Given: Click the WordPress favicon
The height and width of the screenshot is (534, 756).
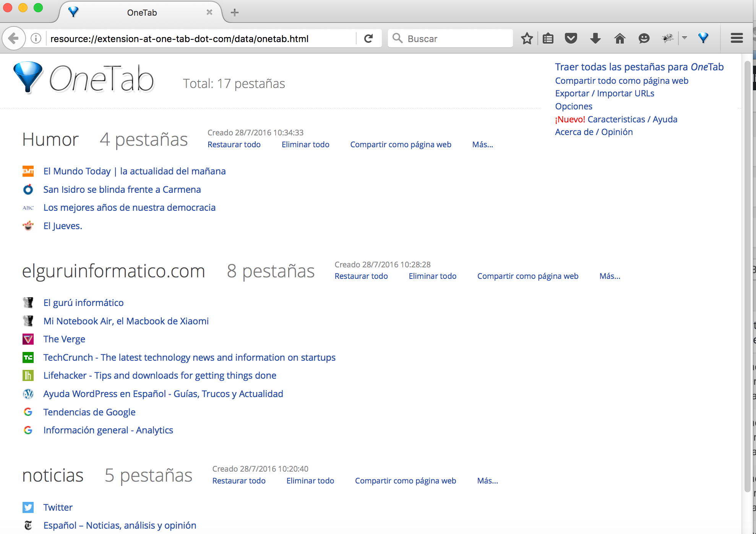Looking at the screenshot, I should 28,394.
